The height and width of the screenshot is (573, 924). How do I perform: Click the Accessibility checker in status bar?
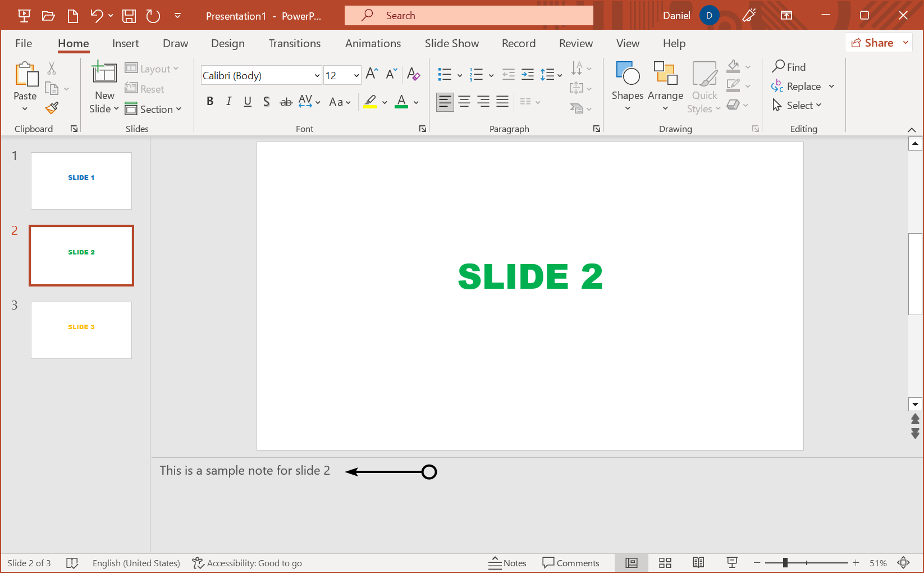click(246, 562)
